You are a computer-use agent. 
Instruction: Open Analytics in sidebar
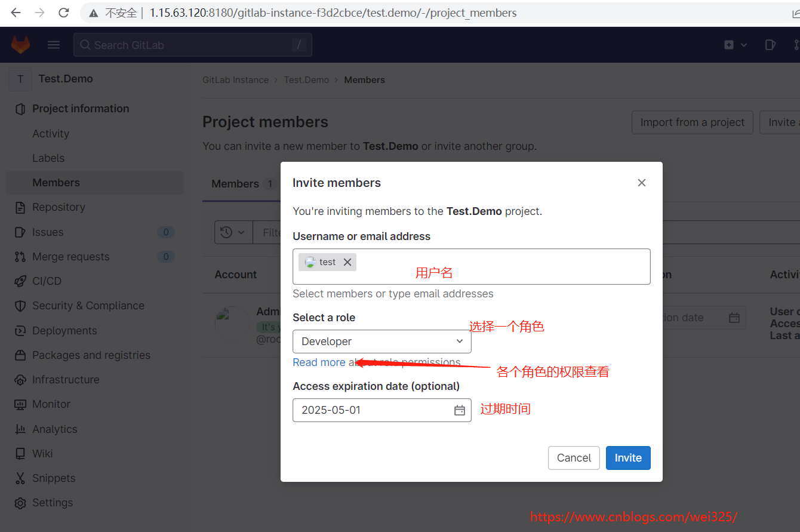[x=55, y=429]
